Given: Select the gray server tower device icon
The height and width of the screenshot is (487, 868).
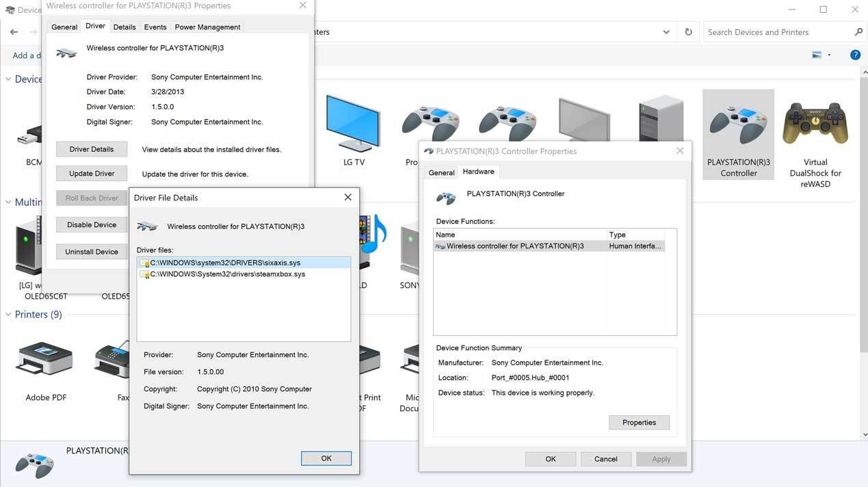Looking at the screenshot, I should (660, 123).
